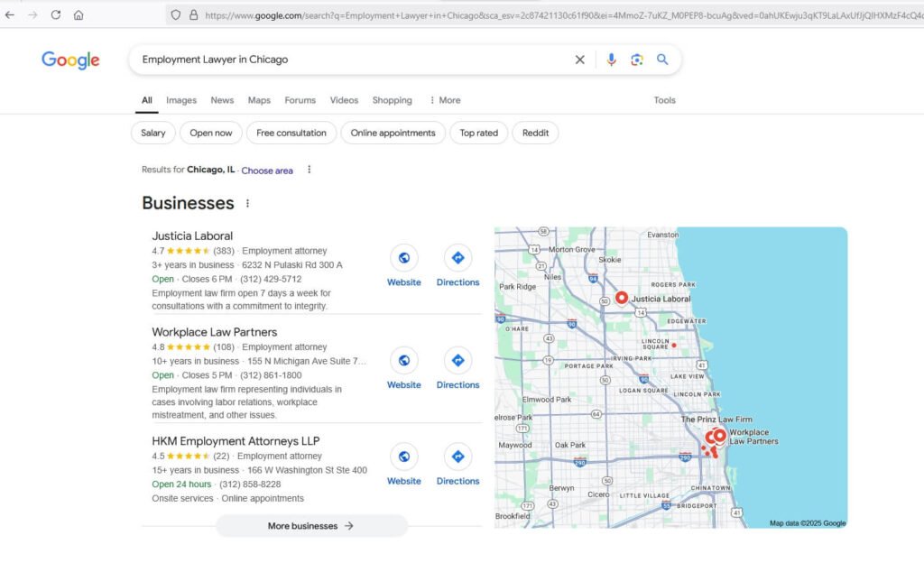Viewport: 924px width, 563px height.
Task: Toggle the Reddit filter chip
Action: click(535, 134)
